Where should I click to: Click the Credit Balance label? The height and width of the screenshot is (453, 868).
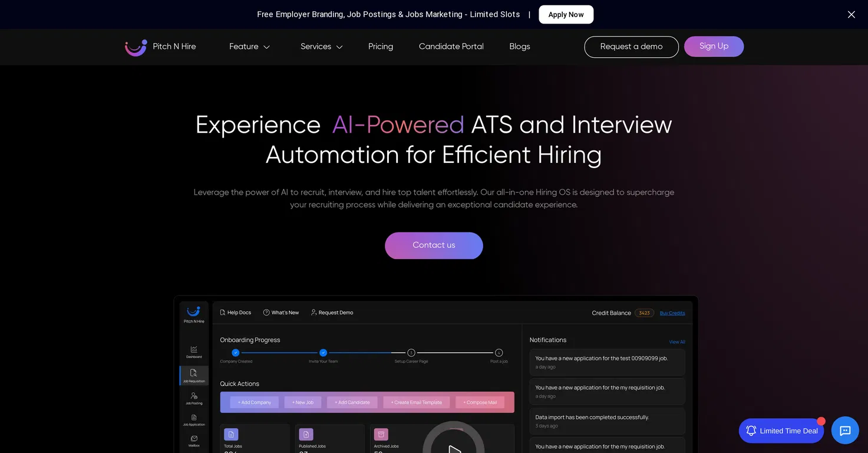click(611, 313)
